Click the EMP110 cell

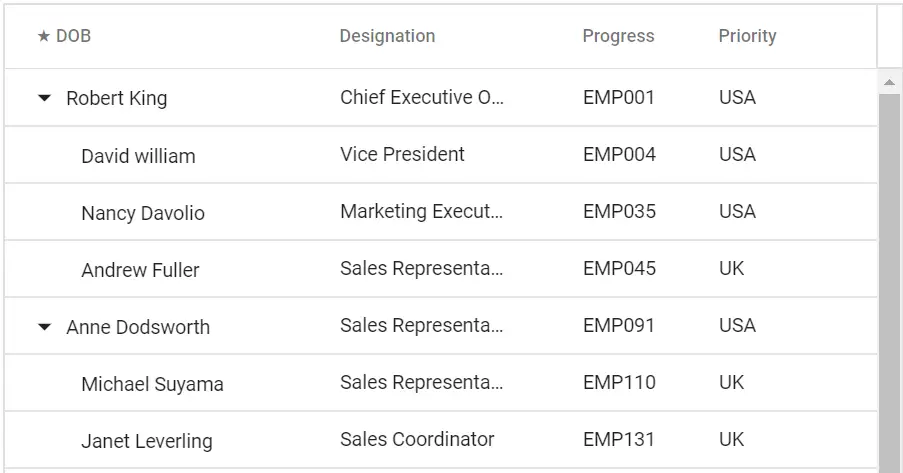(619, 383)
